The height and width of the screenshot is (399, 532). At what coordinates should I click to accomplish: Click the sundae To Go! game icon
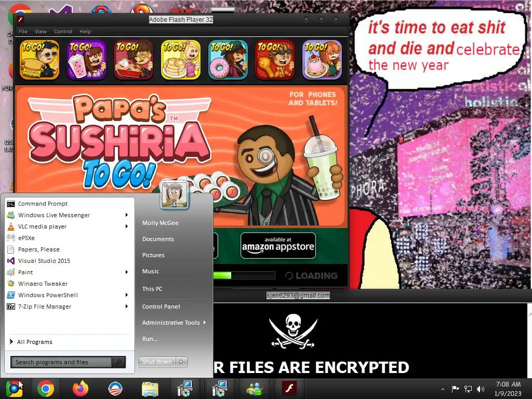pyautogui.click(x=322, y=60)
